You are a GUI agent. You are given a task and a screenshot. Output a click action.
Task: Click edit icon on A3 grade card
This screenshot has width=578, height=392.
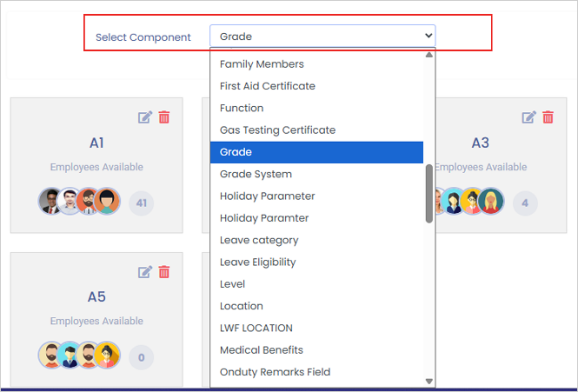coord(528,117)
